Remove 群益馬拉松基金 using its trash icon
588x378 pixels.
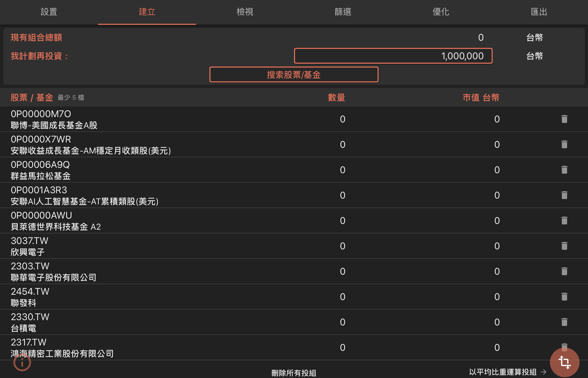coord(564,170)
